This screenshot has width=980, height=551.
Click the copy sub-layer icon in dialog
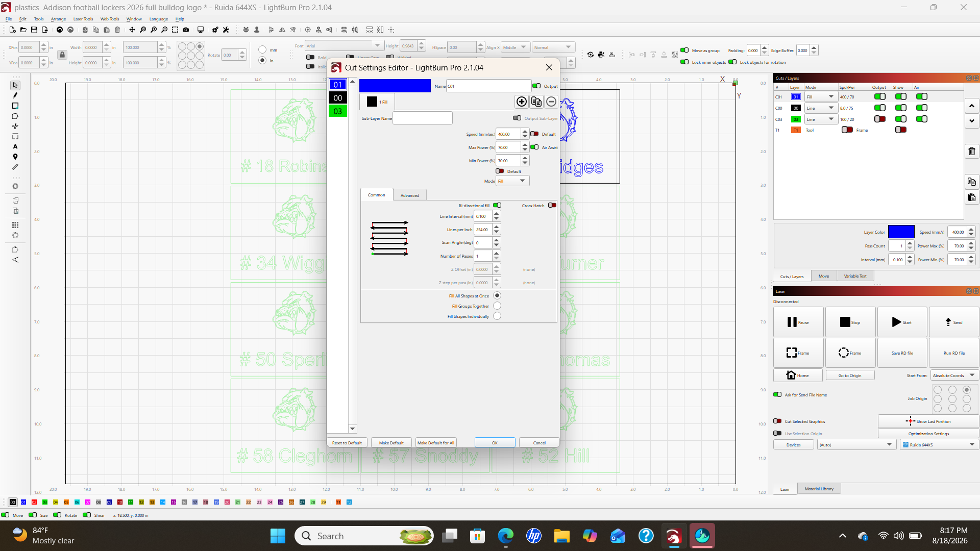tap(536, 102)
